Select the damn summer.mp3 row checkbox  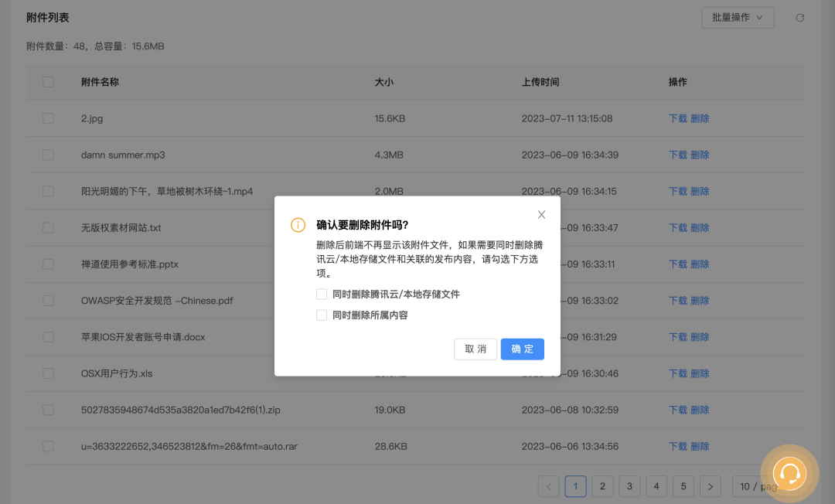coord(48,155)
